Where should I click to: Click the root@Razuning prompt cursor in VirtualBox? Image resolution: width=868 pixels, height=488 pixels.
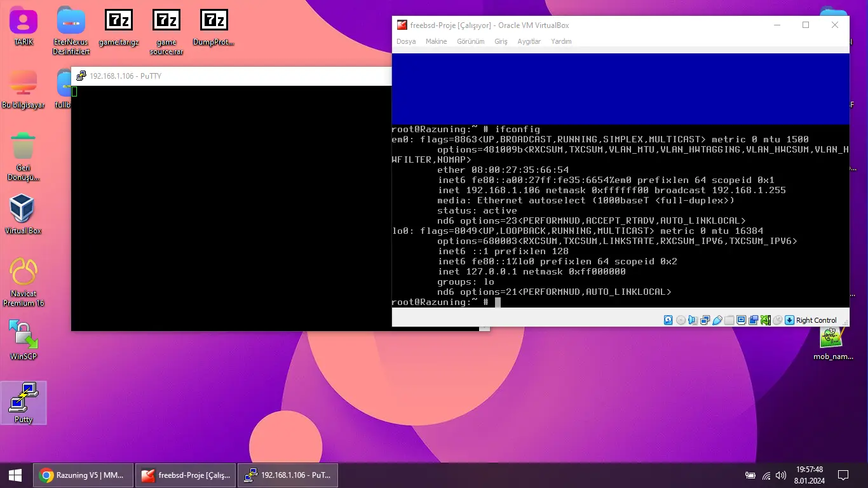click(498, 302)
